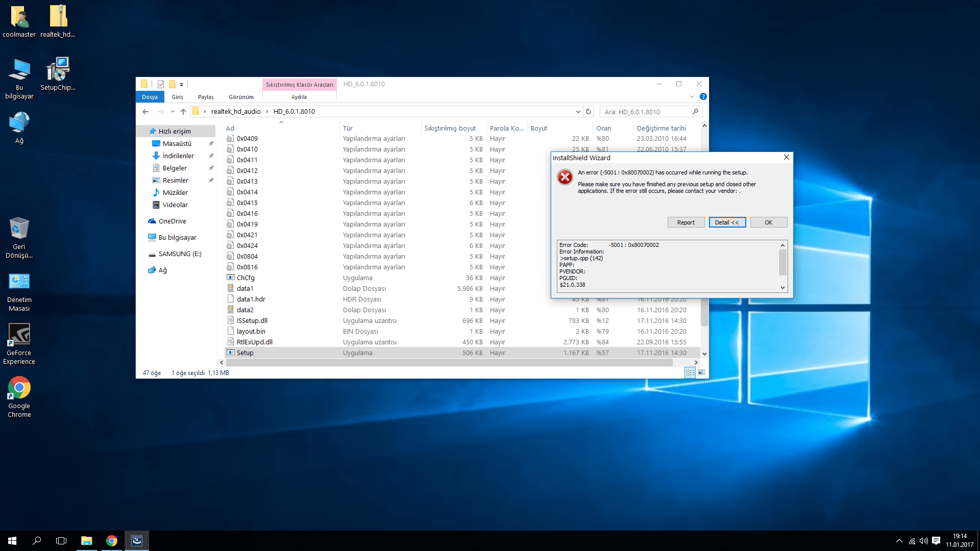Open the Görünüm ribbon tab
Image resolution: width=980 pixels, height=551 pixels.
241,97
